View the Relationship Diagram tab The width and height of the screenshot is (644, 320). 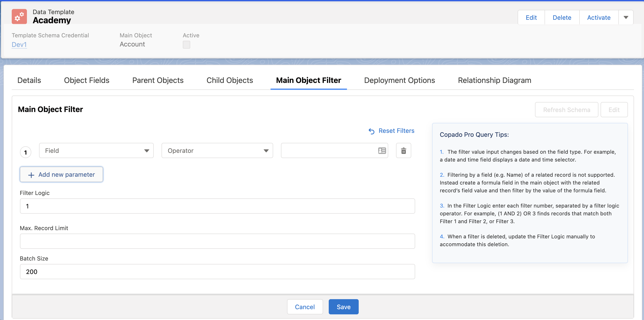pyautogui.click(x=494, y=80)
